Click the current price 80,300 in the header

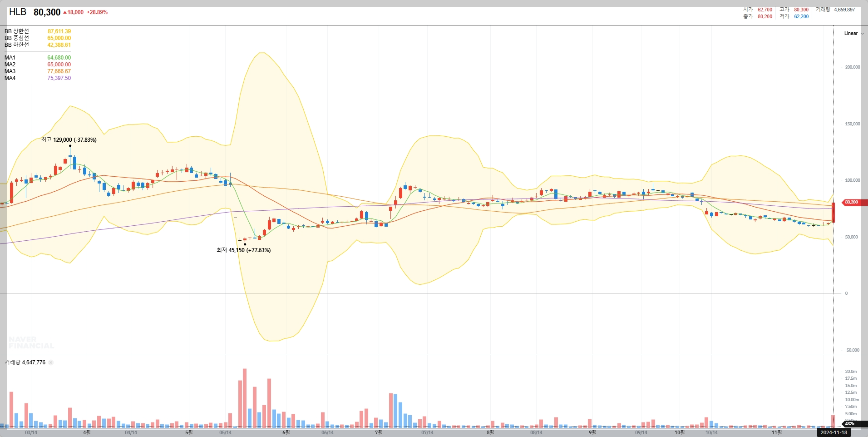[x=47, y=12]
